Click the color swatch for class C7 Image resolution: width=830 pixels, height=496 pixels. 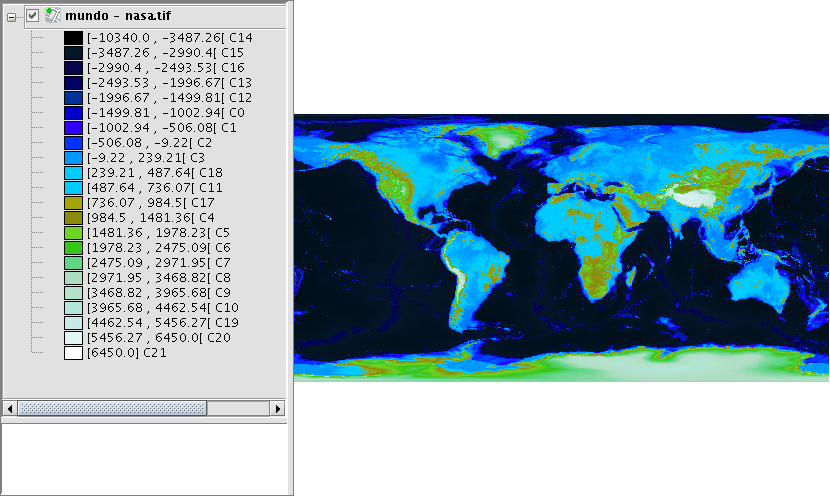74,263
